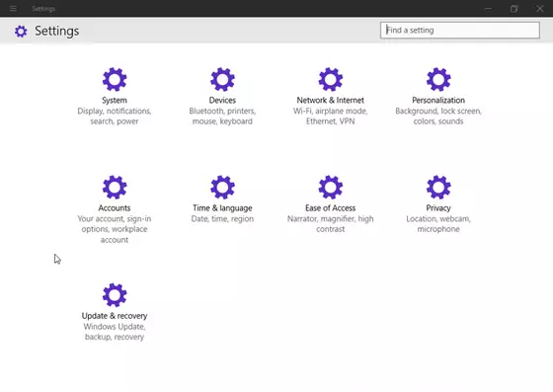Select the Devices category label
This screenshot has width=553, height=392.
click(222, 100)
